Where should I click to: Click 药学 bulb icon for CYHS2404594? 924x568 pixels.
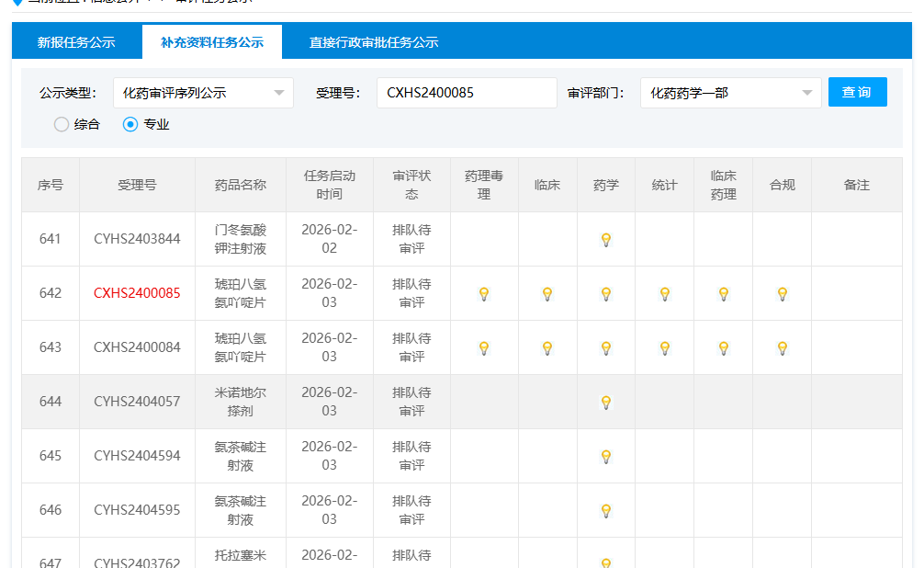coord(606,457)
